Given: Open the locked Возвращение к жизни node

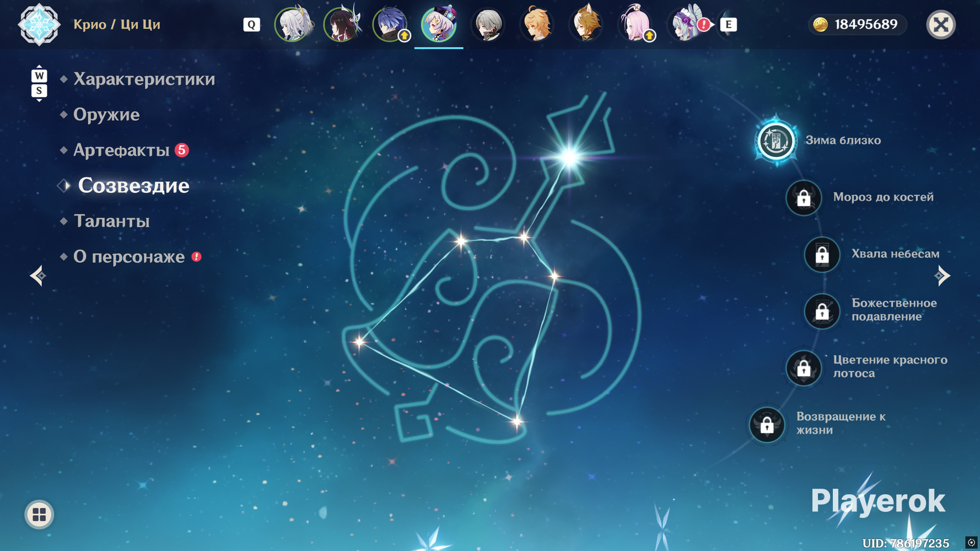Looking at the screenshot, I should pos(767,425).
